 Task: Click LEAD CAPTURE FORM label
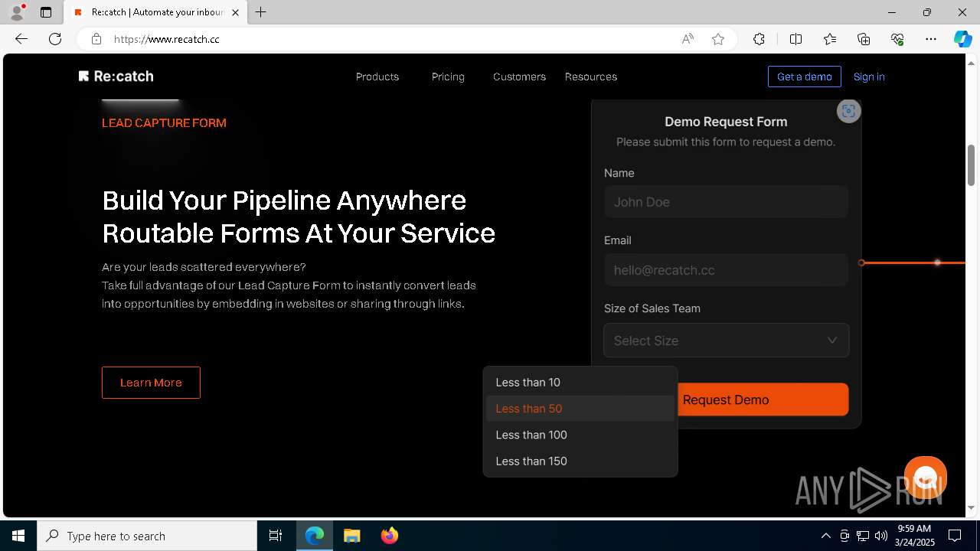coord(164,122)
